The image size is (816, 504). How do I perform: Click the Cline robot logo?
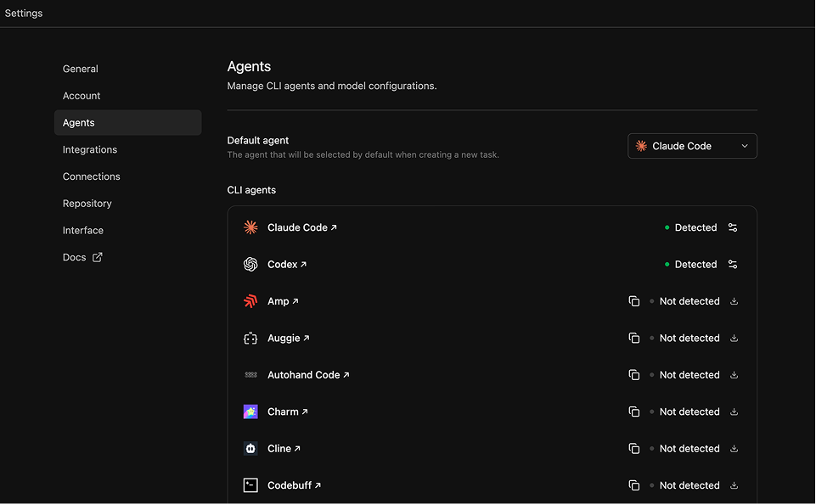[x=250, y=448]
